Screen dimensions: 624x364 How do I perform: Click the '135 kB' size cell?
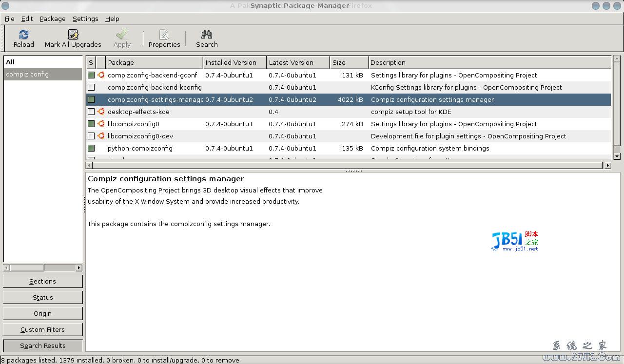(352, 148)
